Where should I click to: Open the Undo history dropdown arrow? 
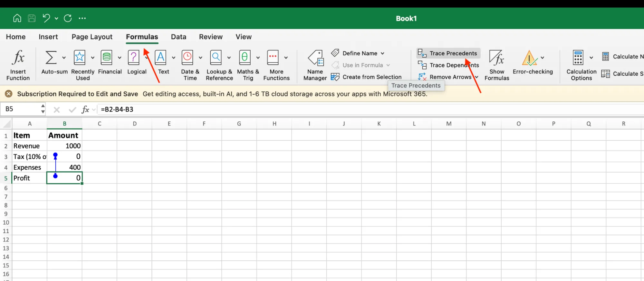pos(56,18)
